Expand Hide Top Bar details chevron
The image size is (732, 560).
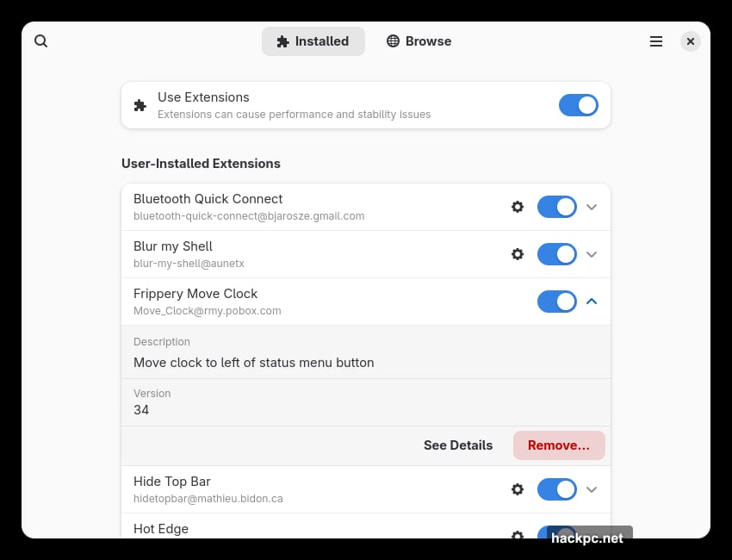(x=592, y=489)
